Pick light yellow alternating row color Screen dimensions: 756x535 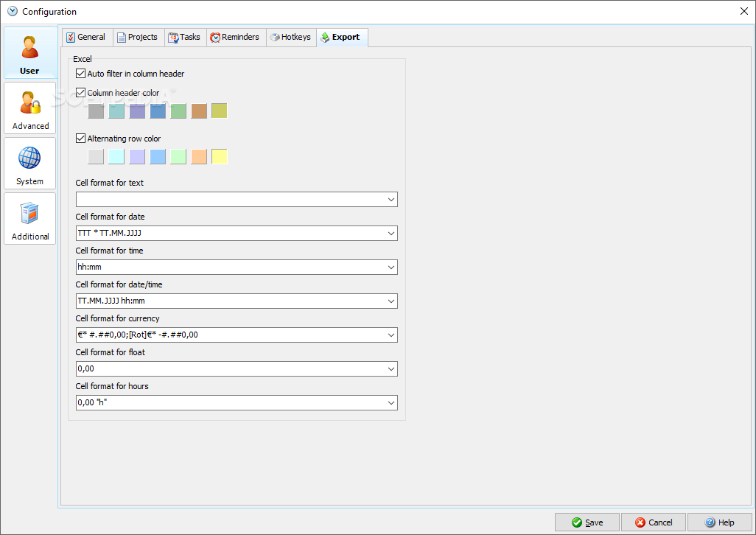pyautogui.click(x=220, y=157)
